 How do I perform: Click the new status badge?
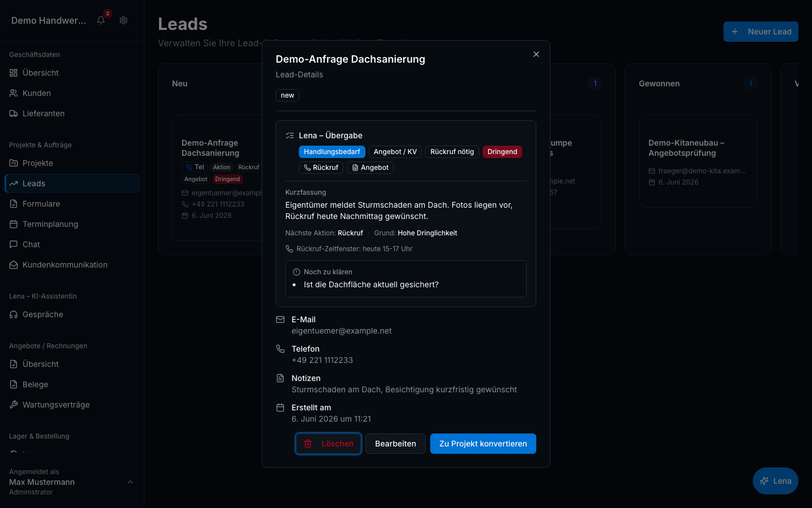(288, 95)
